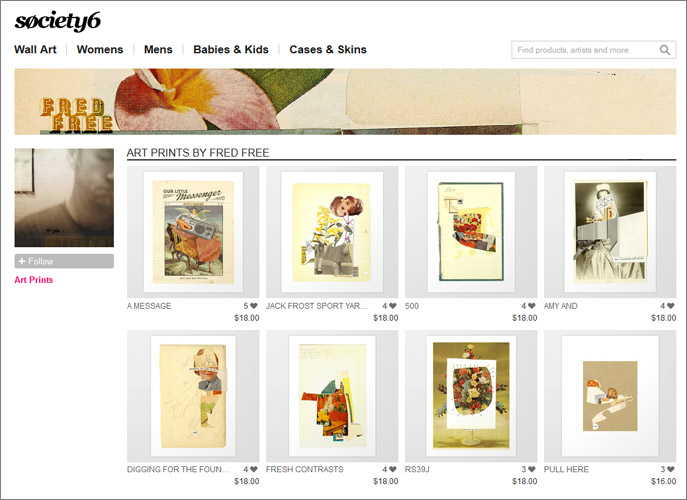Open the RS39J floral print thumbnail

[471, 396]
